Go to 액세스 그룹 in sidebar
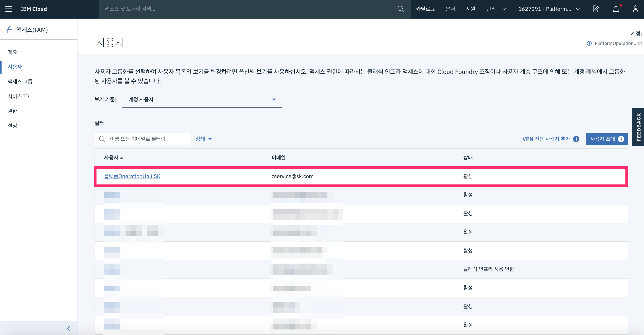This screenshot has height=335, width=644. click(20, 82)
